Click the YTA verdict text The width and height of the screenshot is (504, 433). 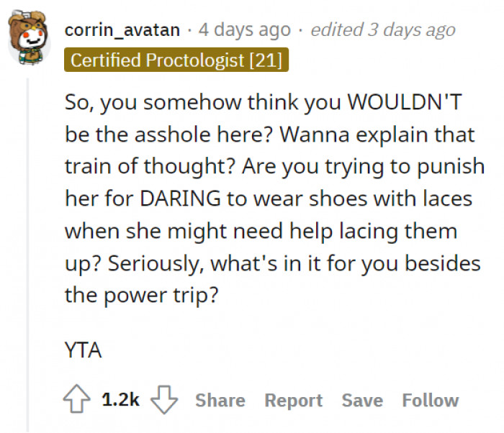coord(83,350)
